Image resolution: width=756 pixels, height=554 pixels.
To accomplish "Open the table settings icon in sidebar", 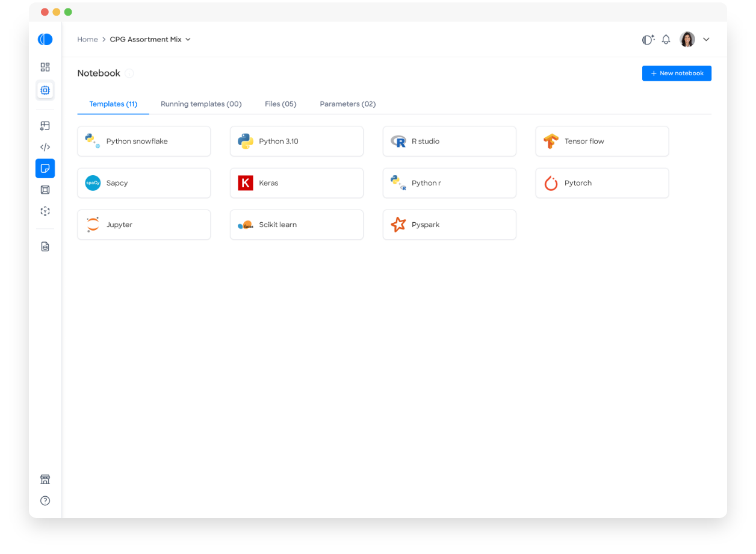I will [x=45, y=126].
